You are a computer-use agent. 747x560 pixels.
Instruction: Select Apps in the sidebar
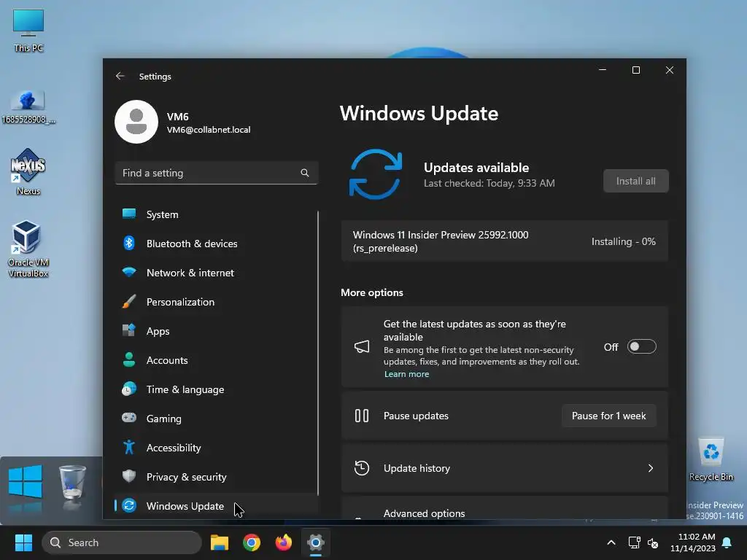[216, 331]
